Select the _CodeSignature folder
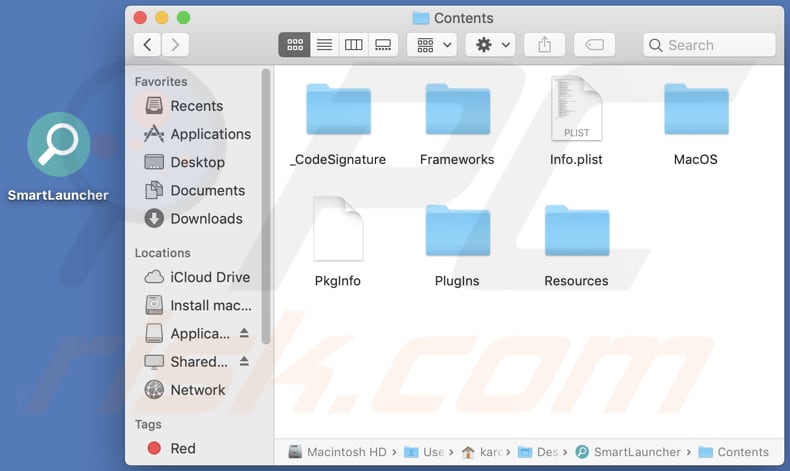 click(x=338, y=124)
